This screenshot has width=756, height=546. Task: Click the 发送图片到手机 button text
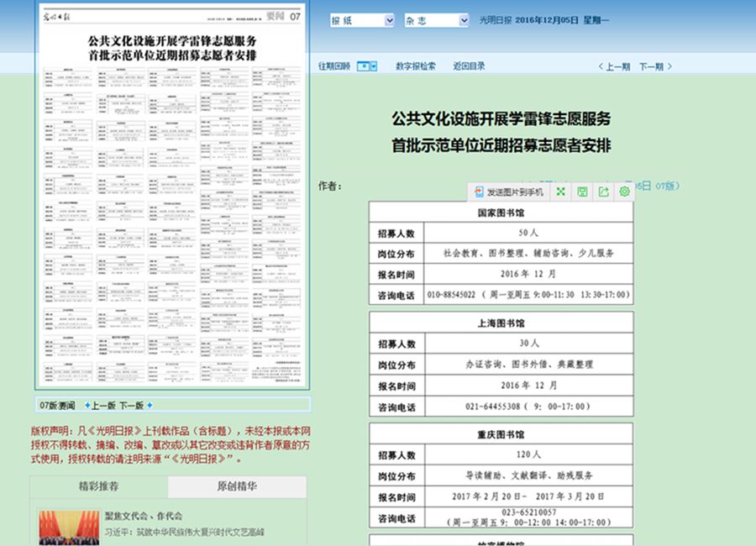tap(515, 192)
